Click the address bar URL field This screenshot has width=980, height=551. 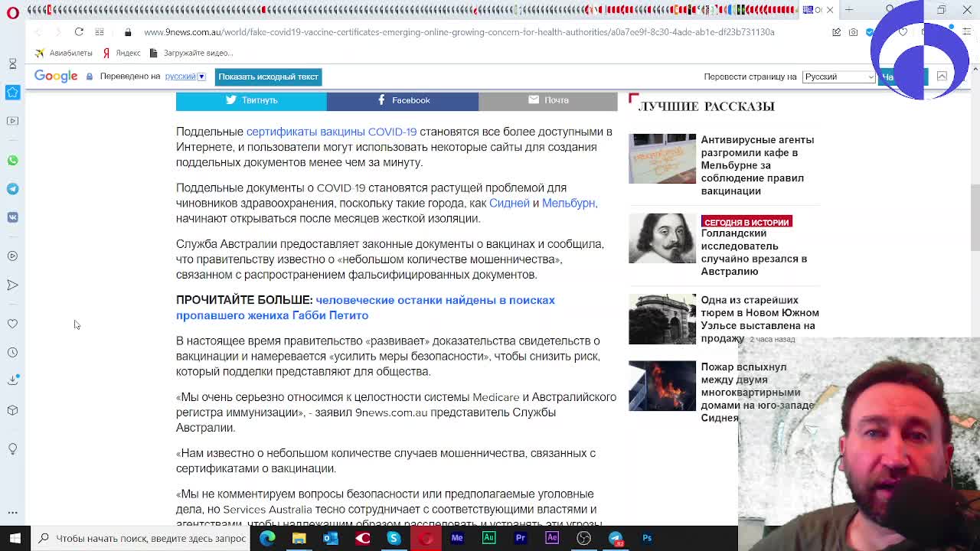point(459,32)
